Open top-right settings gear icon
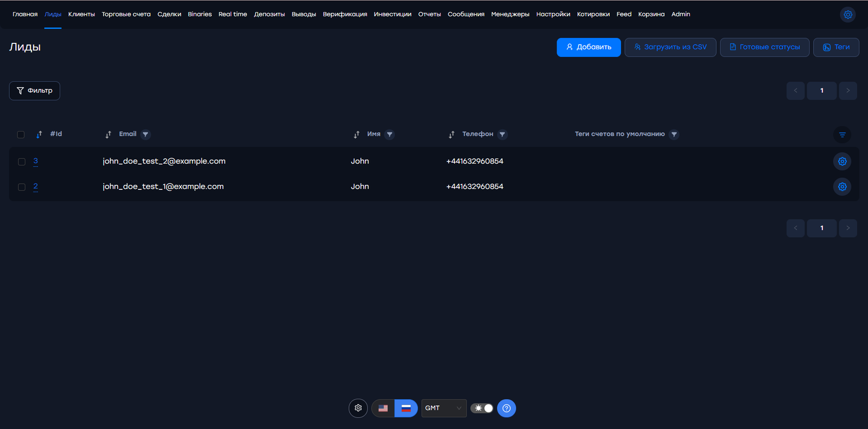Viewport: 868px width, 429px height. point(848,15)
